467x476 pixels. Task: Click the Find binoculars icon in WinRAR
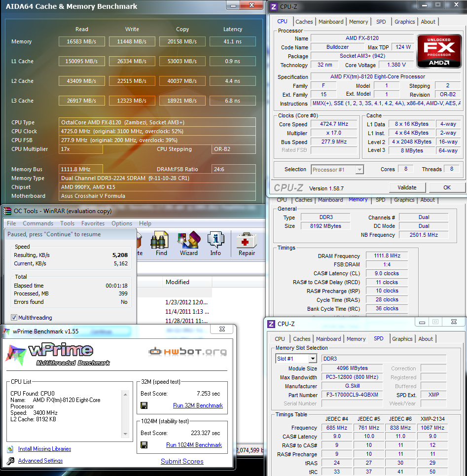click(x=161, y=241)
